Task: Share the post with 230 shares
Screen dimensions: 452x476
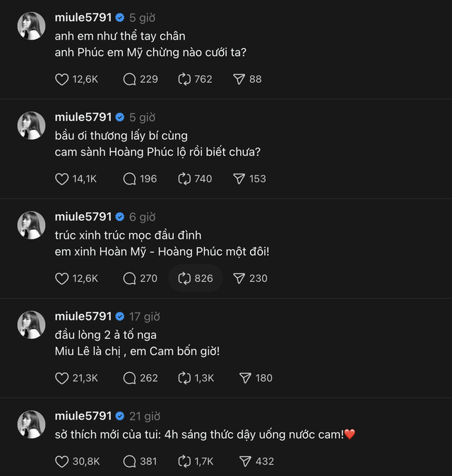Action: click(x=239, y=278)
